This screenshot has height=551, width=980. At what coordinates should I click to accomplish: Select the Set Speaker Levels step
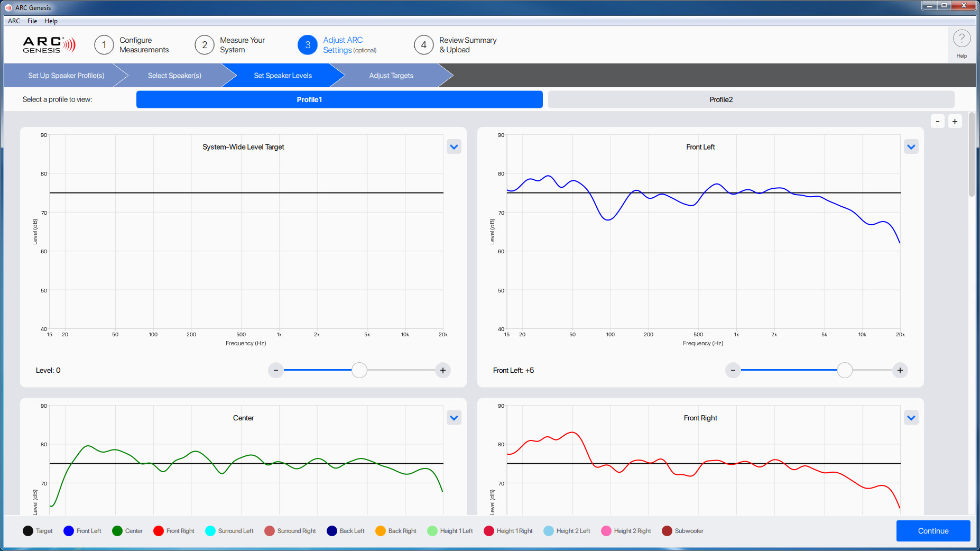(283, 76)
